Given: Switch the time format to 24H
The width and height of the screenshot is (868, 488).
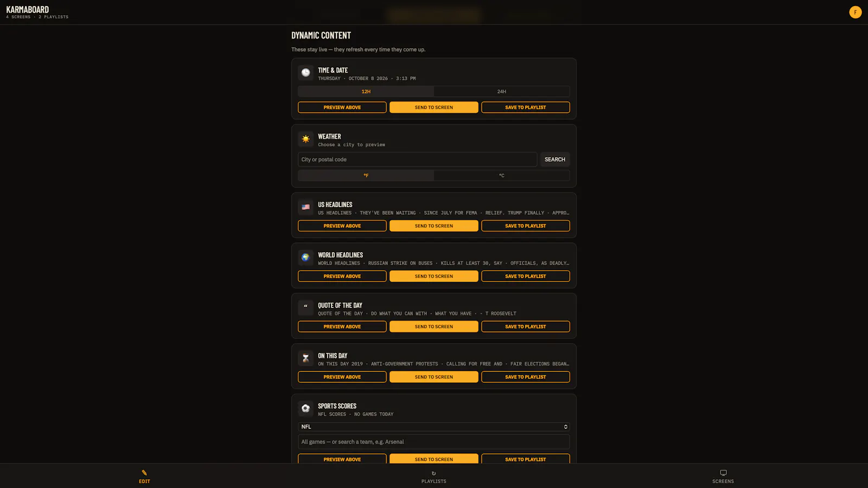Looking at the screenshot, I should click(502, 92).
